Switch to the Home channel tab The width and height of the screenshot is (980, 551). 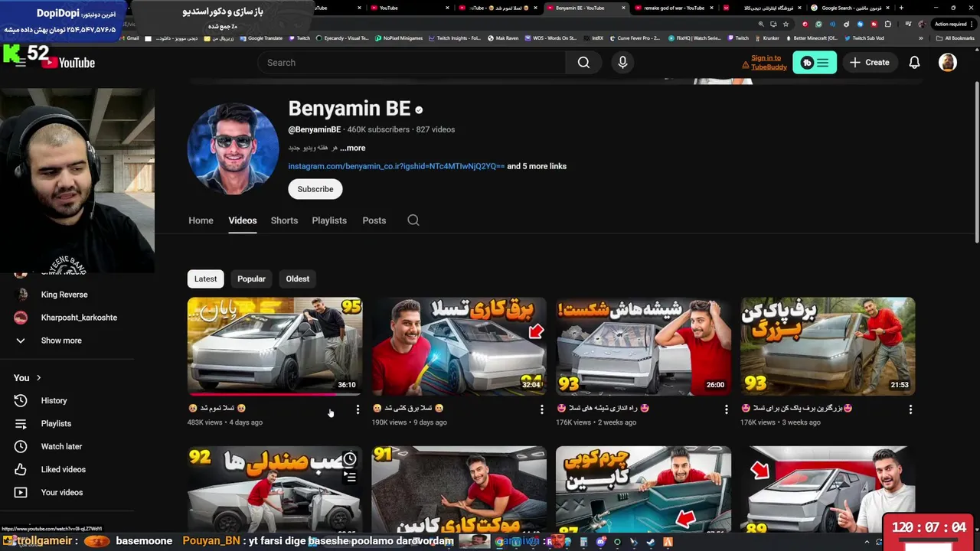(x=201, y=220)
